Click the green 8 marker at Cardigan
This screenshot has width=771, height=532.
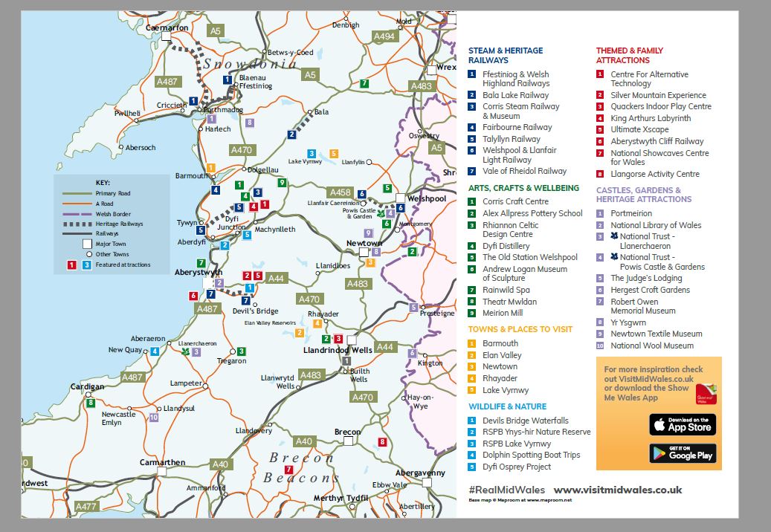coord(91,403)
